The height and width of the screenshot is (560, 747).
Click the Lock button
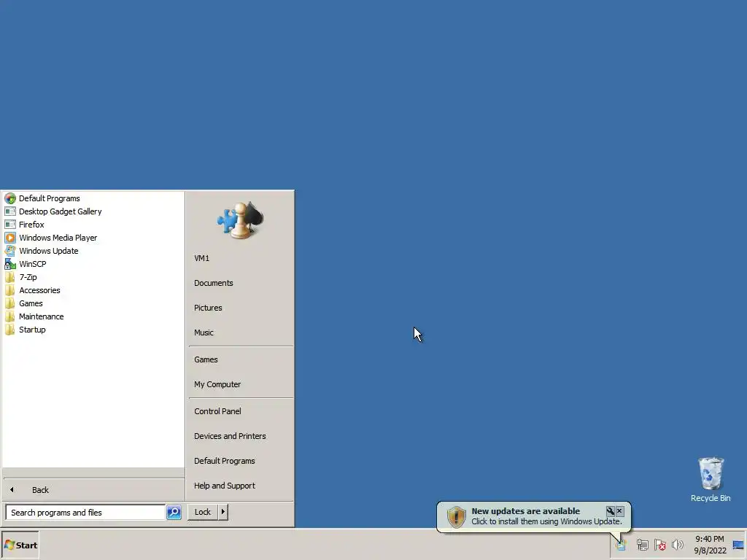coord(203,512)
